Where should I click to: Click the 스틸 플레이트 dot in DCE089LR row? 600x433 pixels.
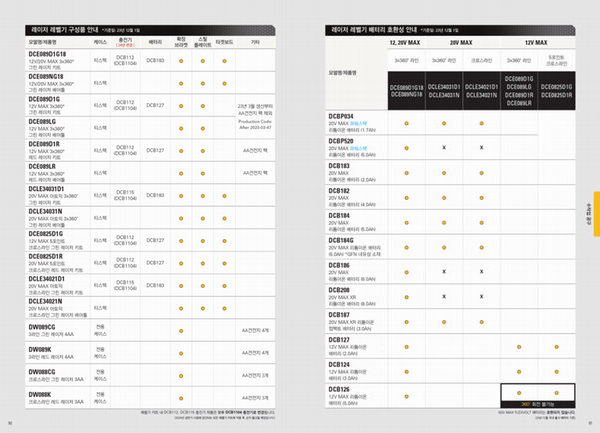point(203,172)
